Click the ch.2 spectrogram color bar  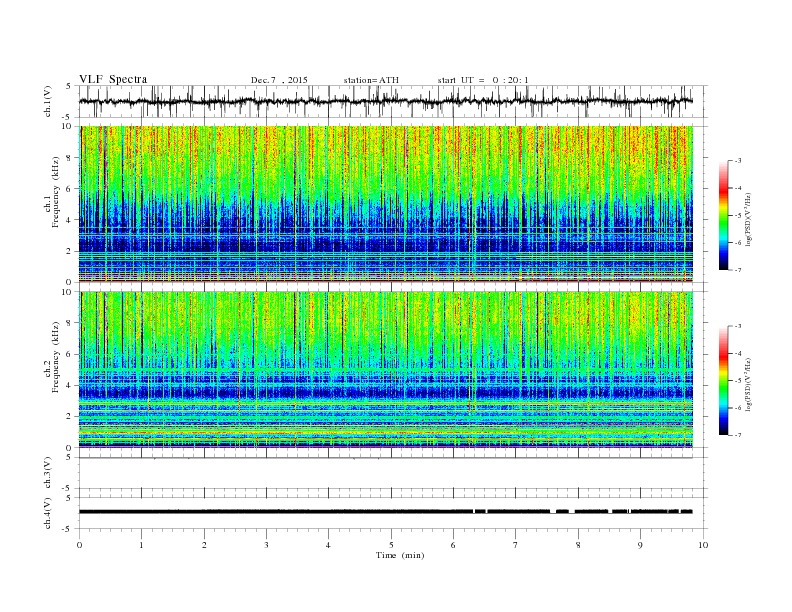click(723, 381)
